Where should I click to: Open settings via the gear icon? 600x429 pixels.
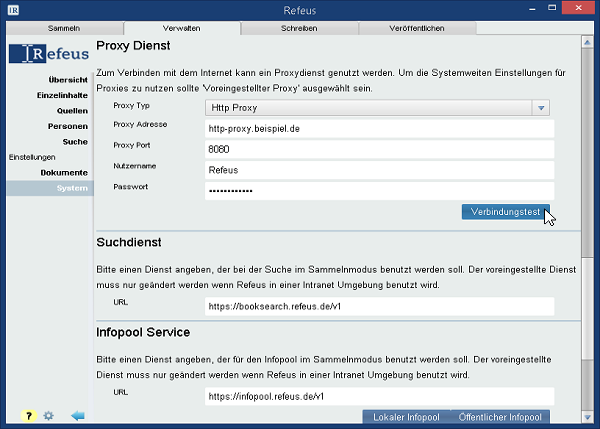[x=49, y=414]
